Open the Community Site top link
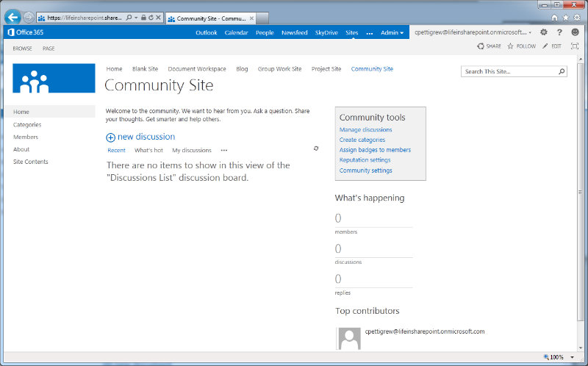This screenshot has height=366, width=588. click(372, 69)
